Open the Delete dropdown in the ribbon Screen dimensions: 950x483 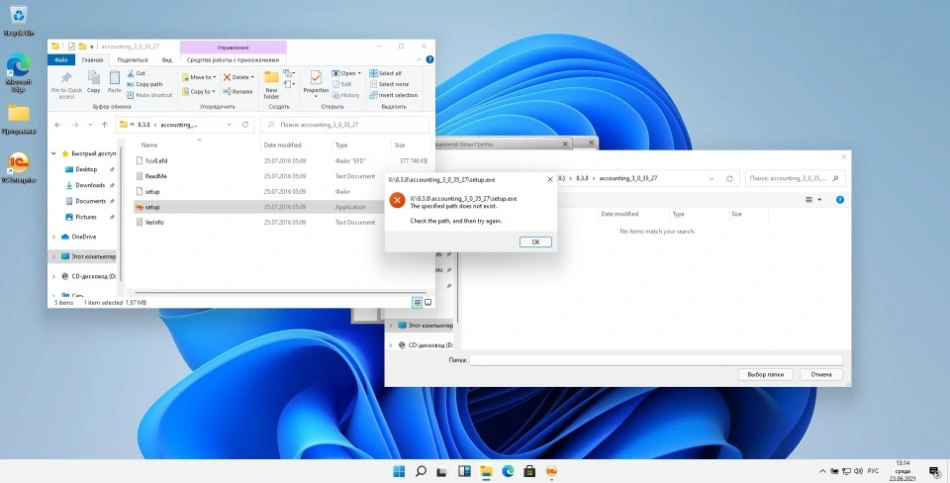pyautogui.click(x=251, y=77)
